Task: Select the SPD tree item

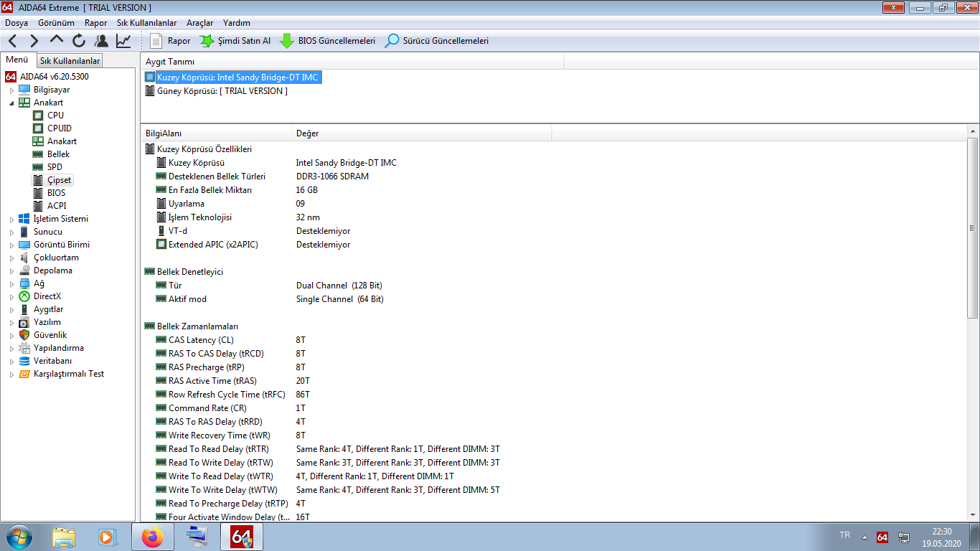Action: click(55, 167)
